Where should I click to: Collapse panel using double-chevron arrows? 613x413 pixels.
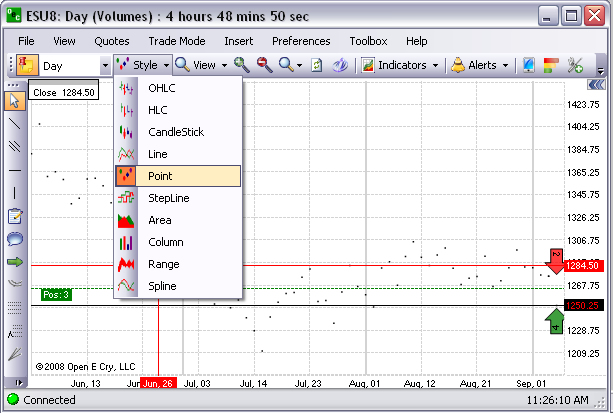click(x=596, y=84)
